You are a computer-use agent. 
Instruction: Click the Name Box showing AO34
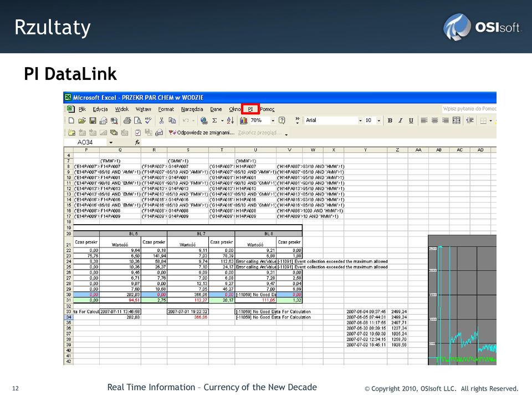click(x=85, y=143)
